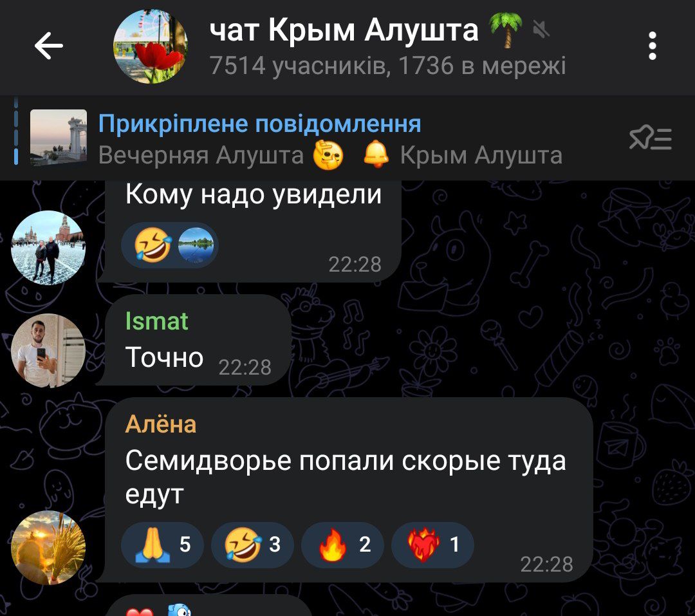Screen dimensions: 695x616
Task: Toggle the praying hands reaction with 5
Action: tap(162, 545)
